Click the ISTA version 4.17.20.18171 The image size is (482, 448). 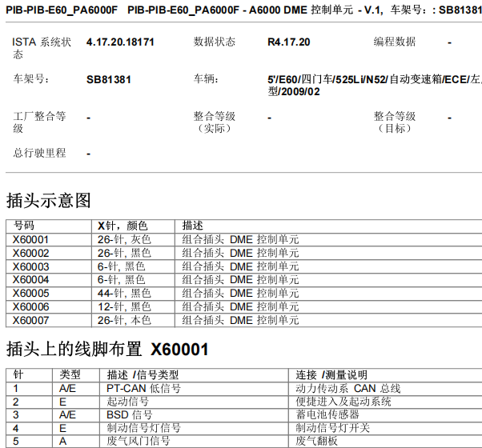[120, 42]
